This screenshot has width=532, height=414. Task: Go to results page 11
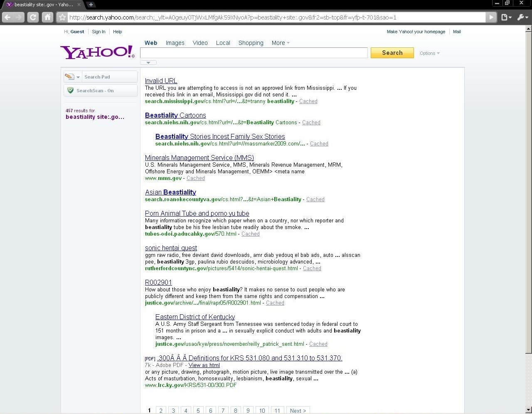point(277,410)
